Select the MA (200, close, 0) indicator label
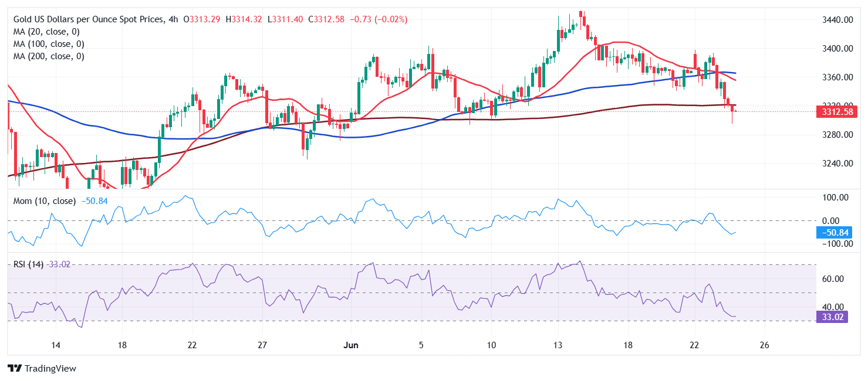This screenshot has height=381, width=868. pos(49,56)
